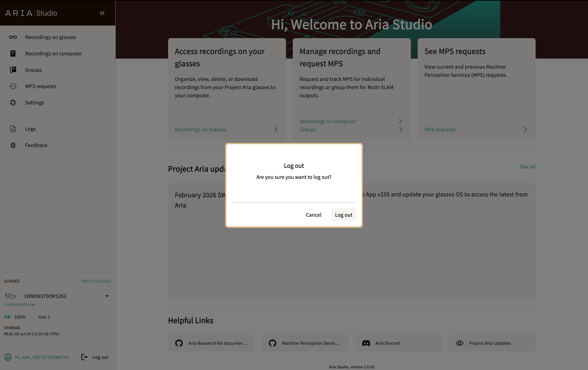The image size is (588, 370).
Task: Open Recordings on computer in sidebar
Action: coord(58,53)
